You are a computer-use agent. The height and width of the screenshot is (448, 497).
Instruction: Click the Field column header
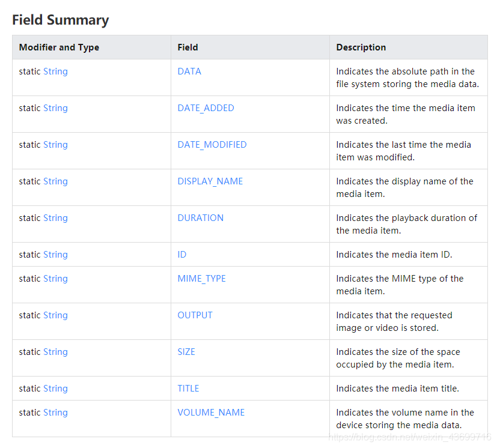(188, 47)
